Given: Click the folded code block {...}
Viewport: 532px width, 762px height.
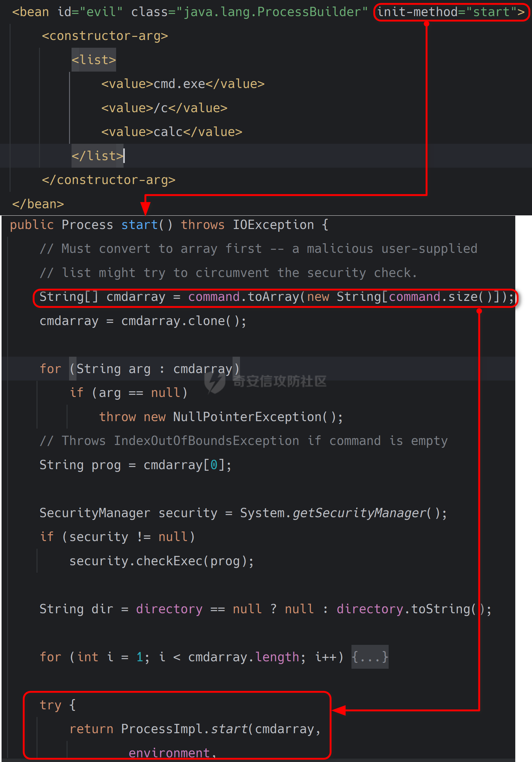Looking at the screenshot, I should (x=369, y=657).
